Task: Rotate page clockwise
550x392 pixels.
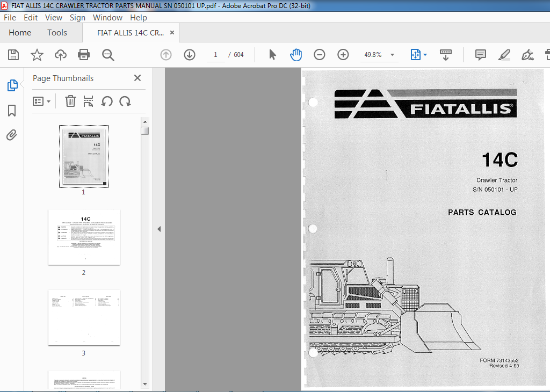Action: [125, 101]
